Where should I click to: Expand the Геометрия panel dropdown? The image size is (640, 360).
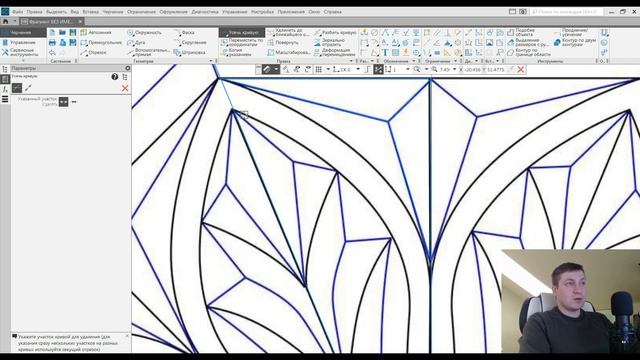(211, 61)
